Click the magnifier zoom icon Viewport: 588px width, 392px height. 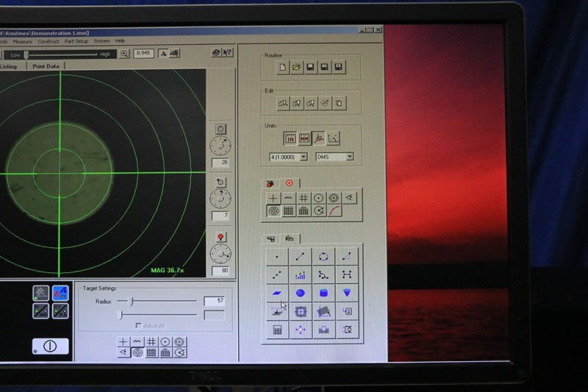124,54
